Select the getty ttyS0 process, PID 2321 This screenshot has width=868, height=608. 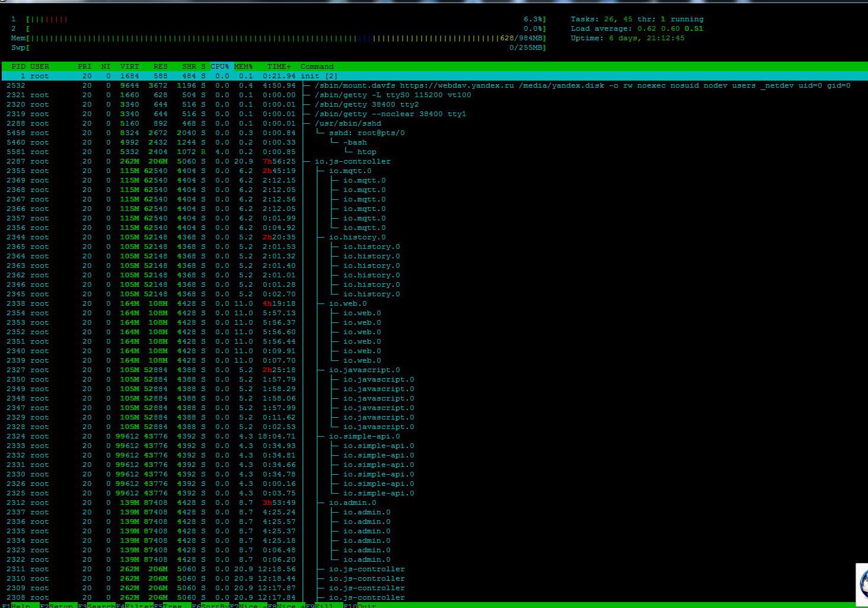tap(434, 95)
